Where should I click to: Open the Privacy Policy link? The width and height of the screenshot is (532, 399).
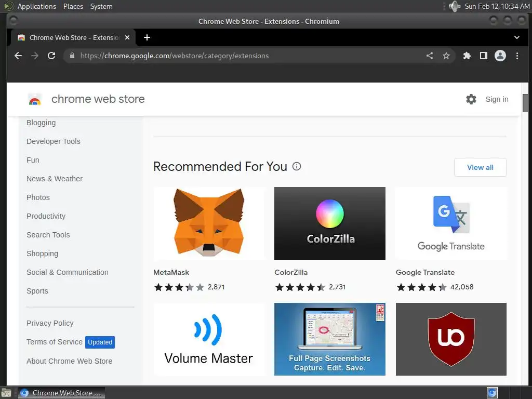[x=50, y=323]
